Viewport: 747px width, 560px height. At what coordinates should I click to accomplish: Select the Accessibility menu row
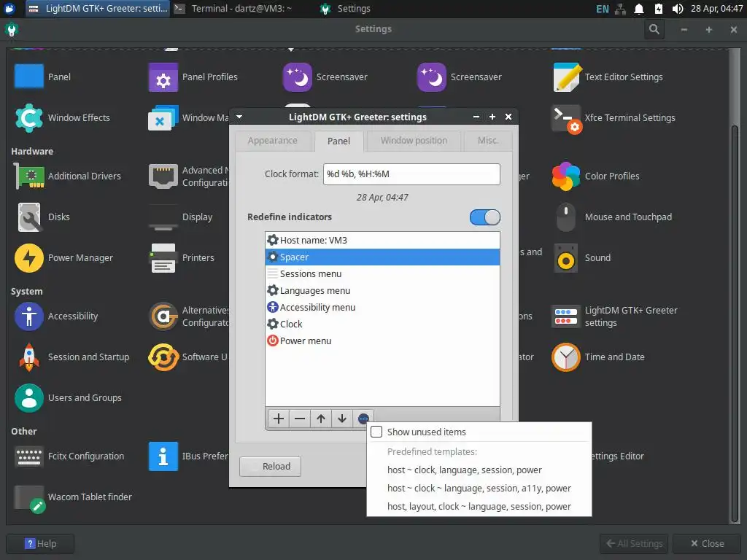click(x=382, y=307)
